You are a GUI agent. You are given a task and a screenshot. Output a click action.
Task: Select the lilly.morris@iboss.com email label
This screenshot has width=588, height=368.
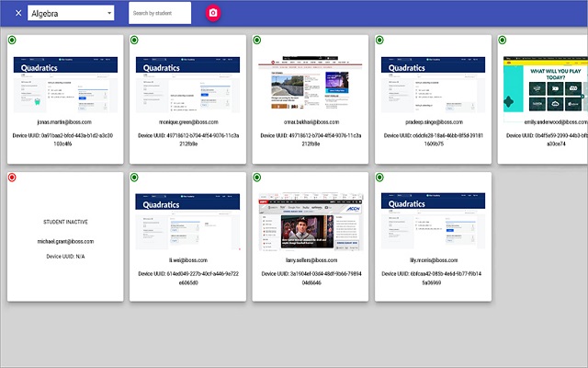(432, 260)
